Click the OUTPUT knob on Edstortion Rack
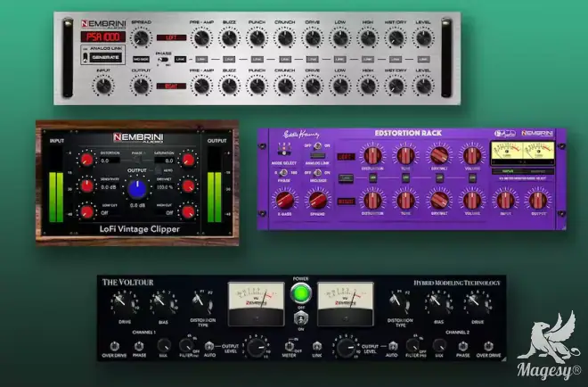Viewport: 588px width, 387px height. tap(538, 201)
